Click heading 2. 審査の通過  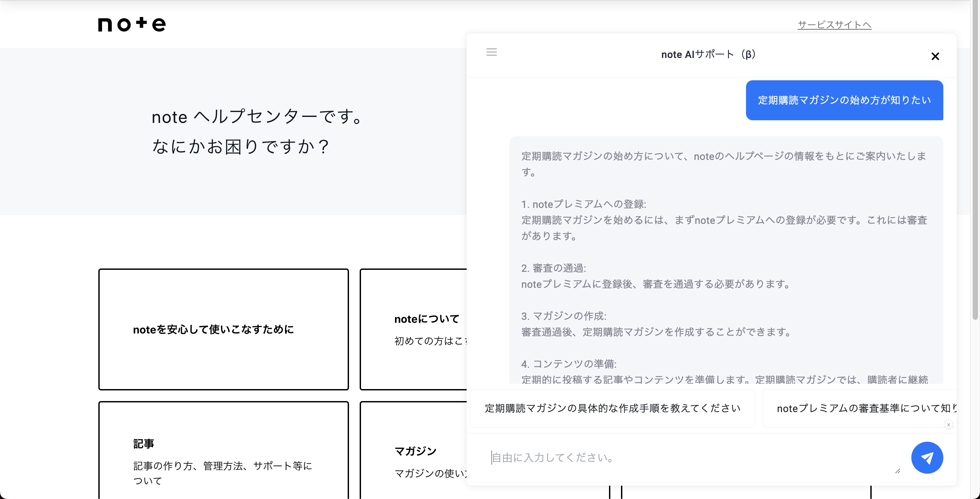tap(554, 268)
